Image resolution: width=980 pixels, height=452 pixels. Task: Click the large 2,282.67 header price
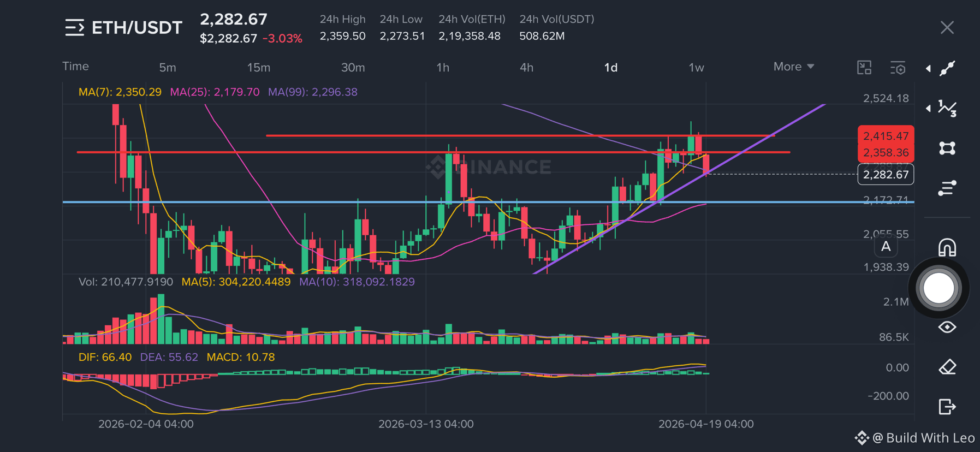[234, 19]
